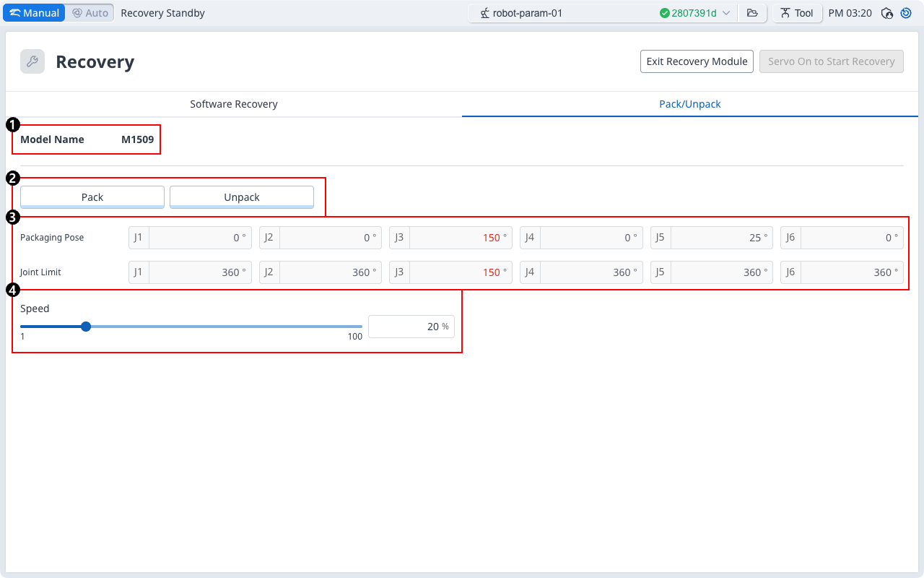This screenshot has height=578, width=924.
Task: Switch to Manual mode
Action: 35,13
